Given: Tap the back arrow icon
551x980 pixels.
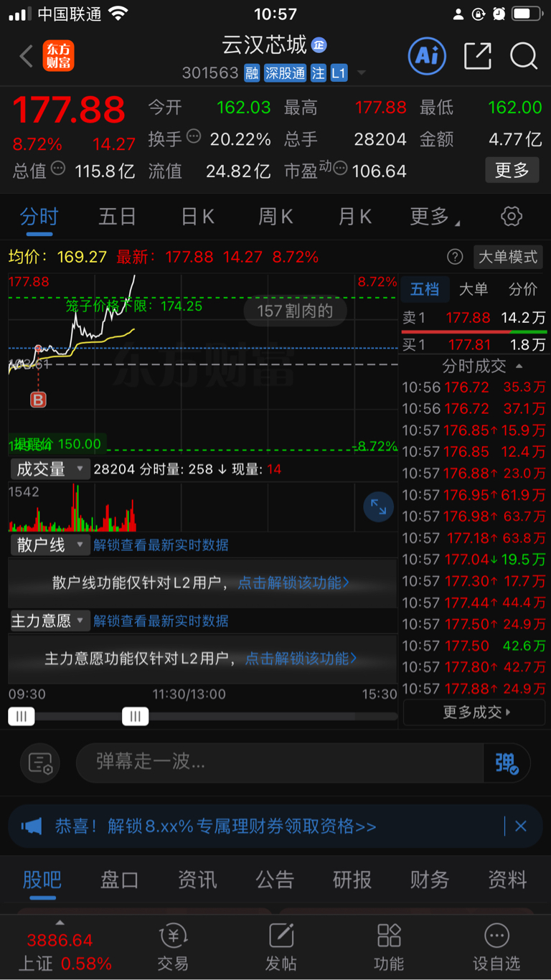Looking at the screenshot, I should [27, 56].
